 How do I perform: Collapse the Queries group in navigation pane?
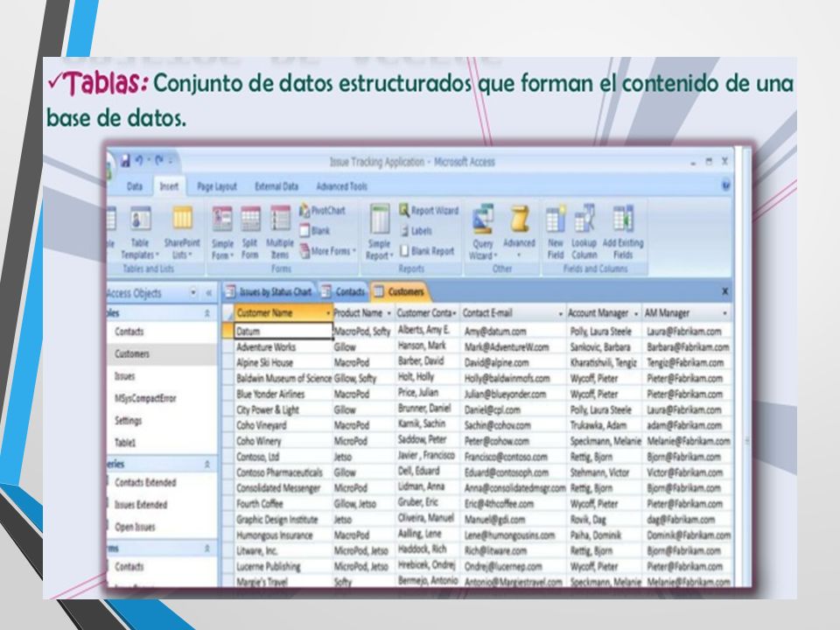(x=206, y=465)
